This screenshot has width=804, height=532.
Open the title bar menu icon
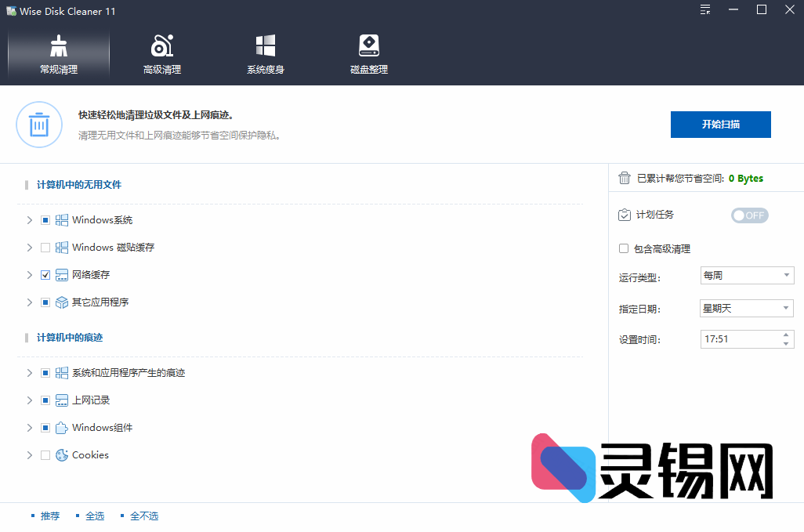(704, 10)
